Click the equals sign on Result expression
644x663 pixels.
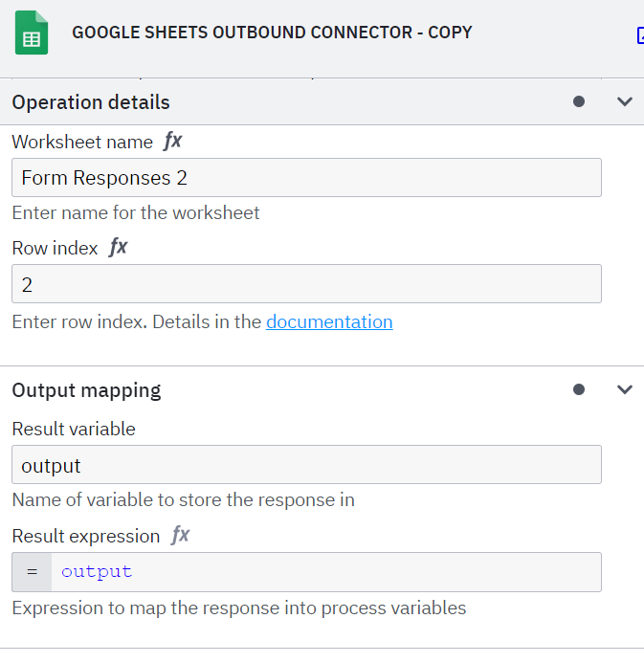pyautogui.click(x=33, y=572)
